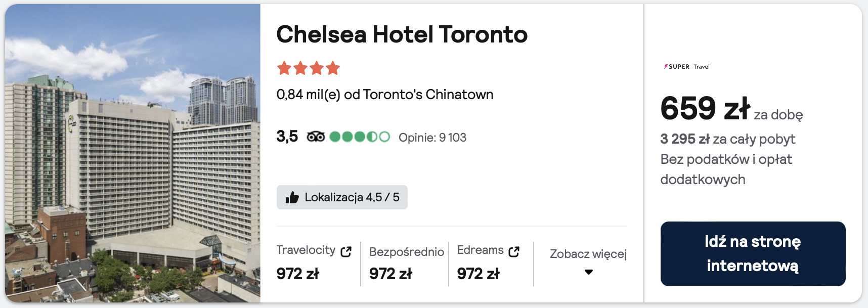Click the external link icon next to Travelocity

(x=346, y=251)
